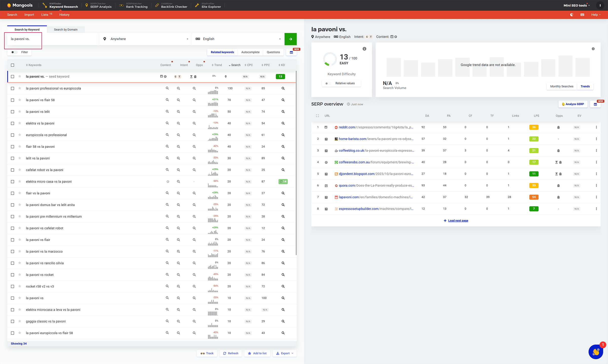Open user account avatar icon
The height and width of the screenshot is (364, 608).
(600, 5)
